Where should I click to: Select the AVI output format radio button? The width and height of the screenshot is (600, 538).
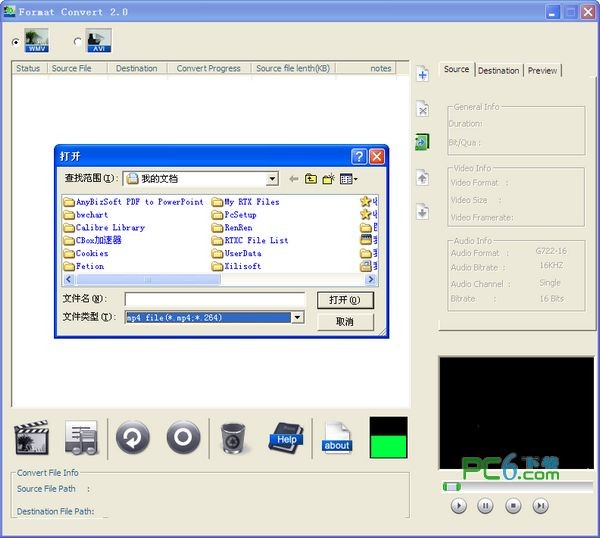(x=78, y=41)
